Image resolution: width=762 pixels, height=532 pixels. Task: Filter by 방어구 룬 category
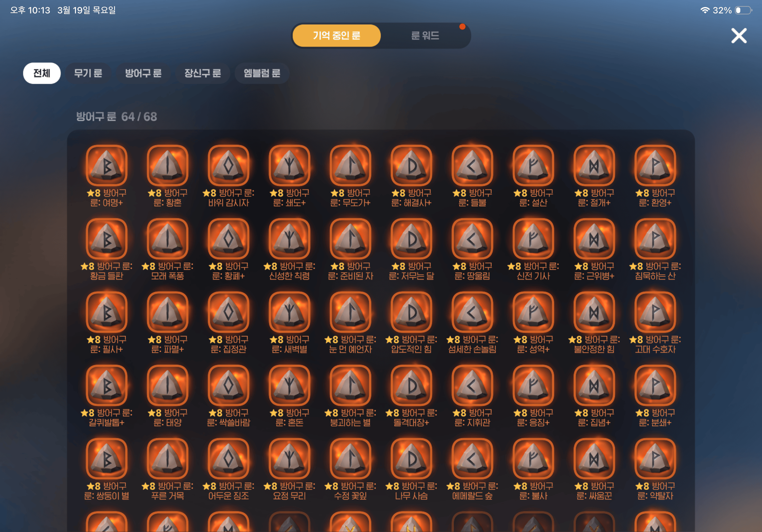click(x=143, y=73)
